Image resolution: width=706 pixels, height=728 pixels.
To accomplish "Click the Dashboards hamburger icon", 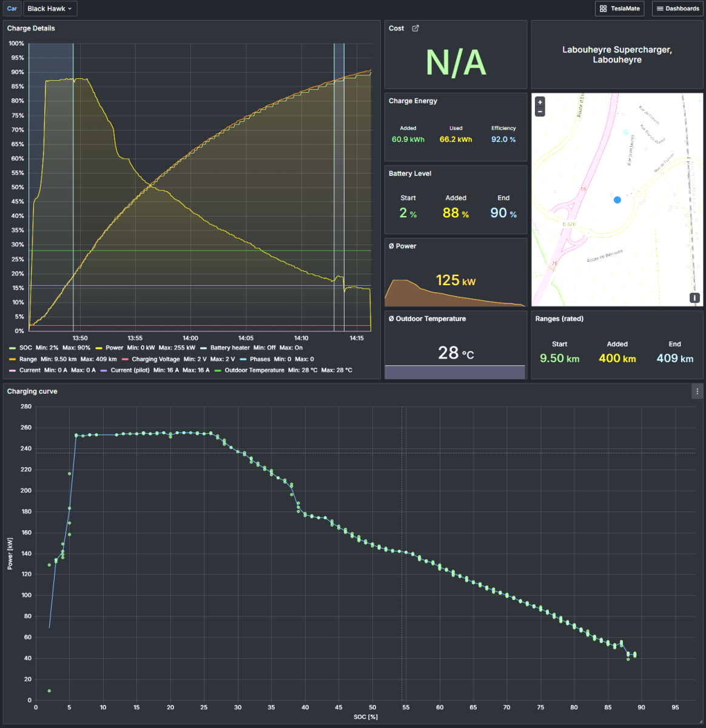I will coord(660,8).
